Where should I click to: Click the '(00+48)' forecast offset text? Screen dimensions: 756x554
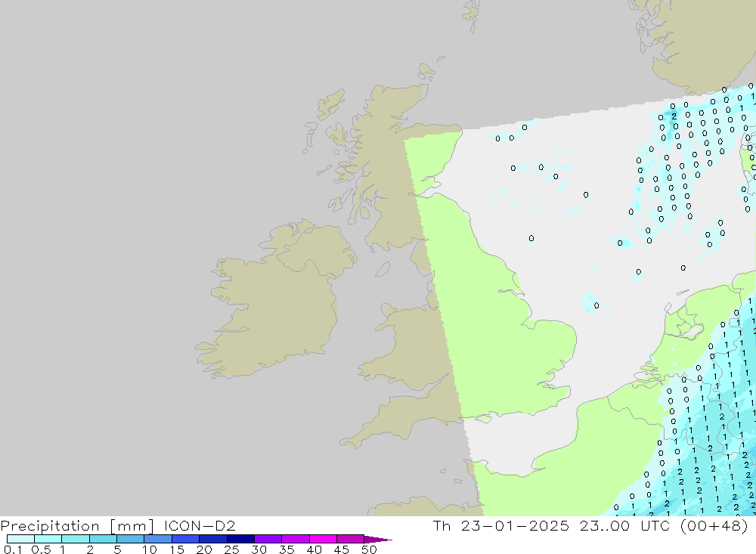714,525
